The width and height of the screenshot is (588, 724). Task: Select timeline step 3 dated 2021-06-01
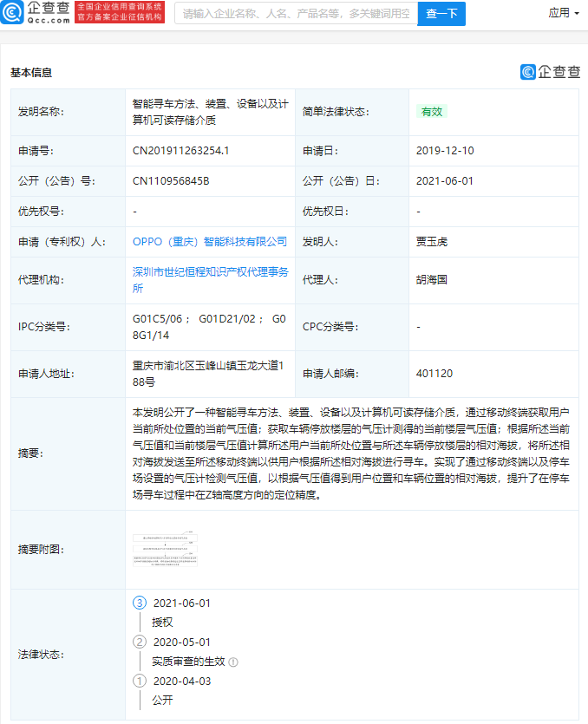140,603
